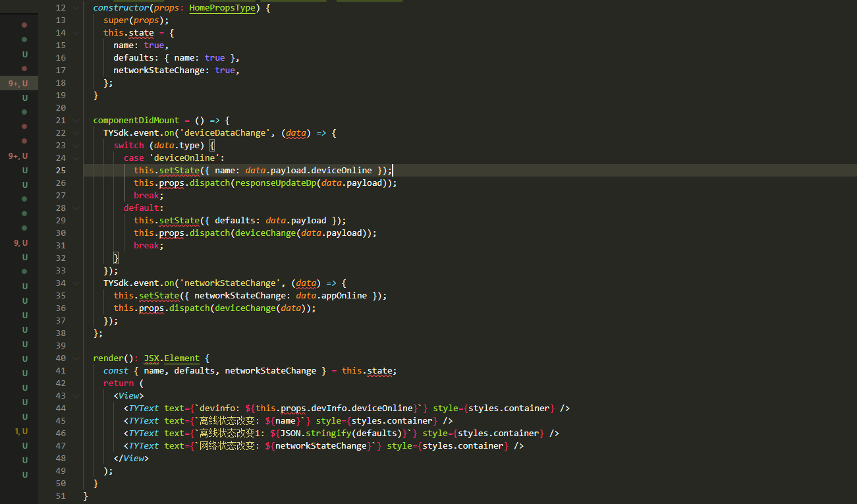Collapse the switch statement at line 23
857x504 pixels.
(77, 146)
